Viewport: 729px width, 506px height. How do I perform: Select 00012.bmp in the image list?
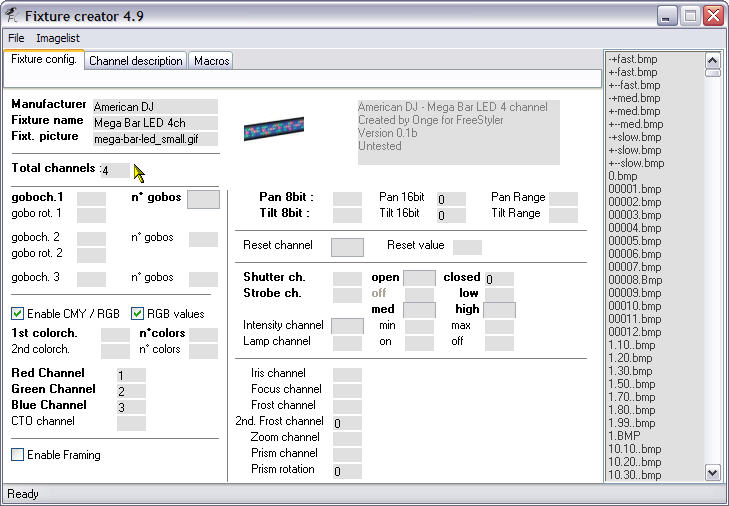[635, 333]
